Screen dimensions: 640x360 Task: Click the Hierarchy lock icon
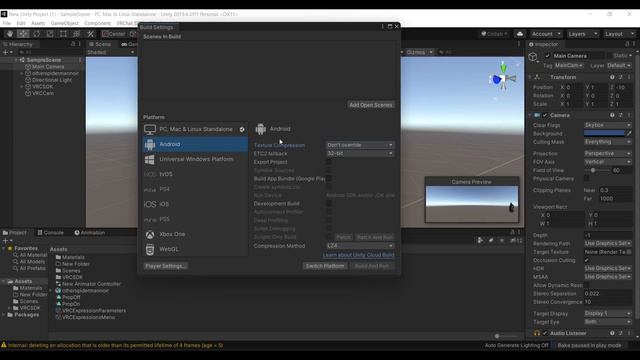tap(73, 44)
